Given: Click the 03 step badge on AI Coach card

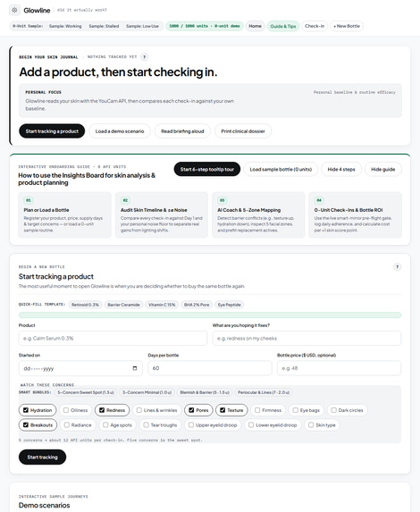Looking at the screenshot, I should pyautogui.click(x=223, y=200).
